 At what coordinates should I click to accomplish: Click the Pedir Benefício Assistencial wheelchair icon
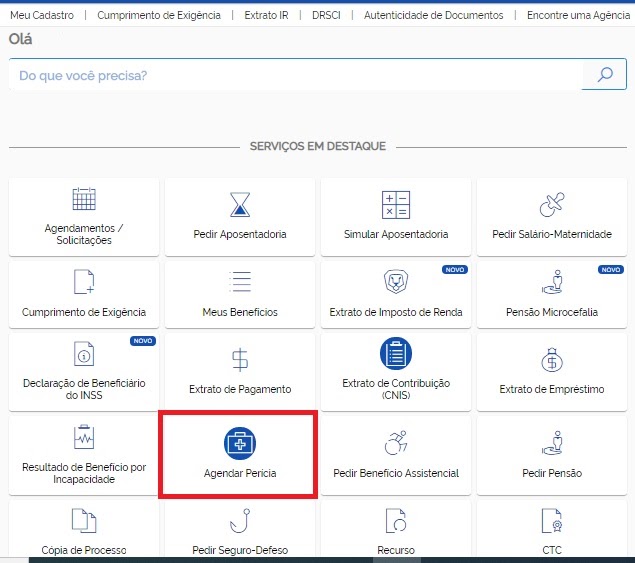point(396,442)
